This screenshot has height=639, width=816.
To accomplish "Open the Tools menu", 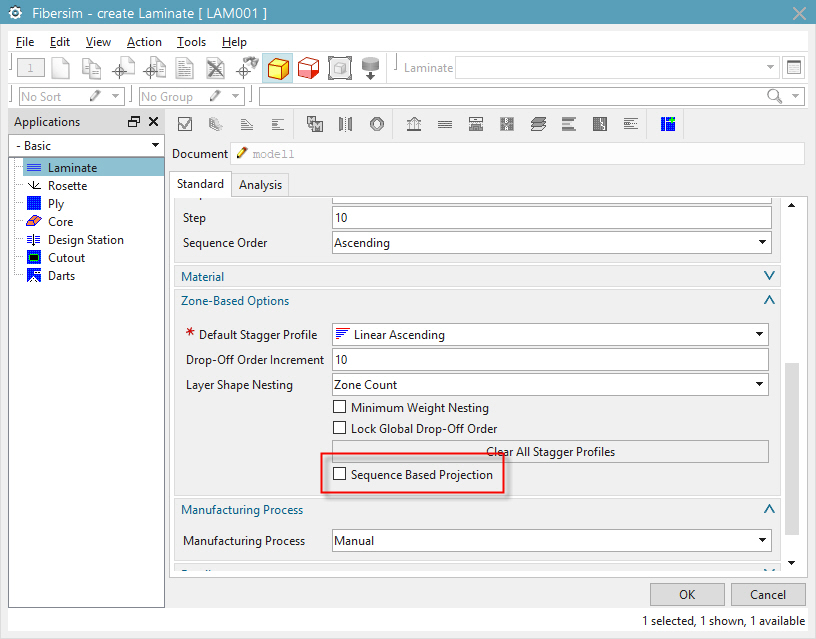I will click(191, 42).
